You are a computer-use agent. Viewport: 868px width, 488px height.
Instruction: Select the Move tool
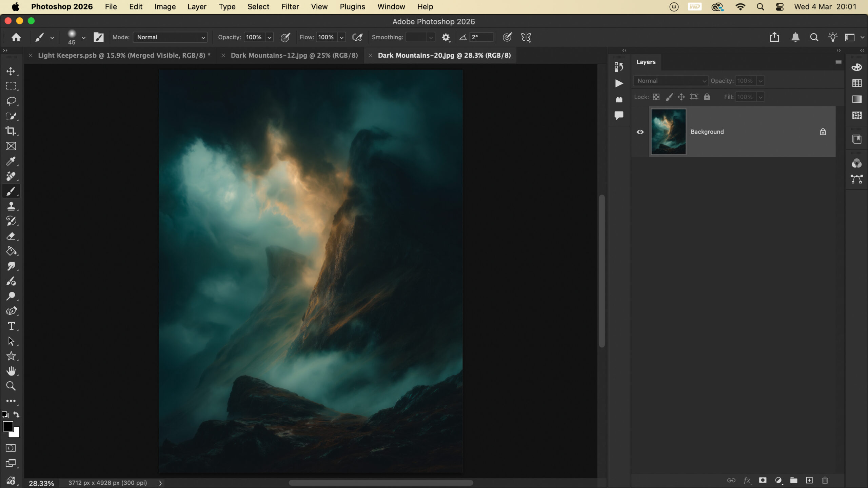tap(11, 71)
